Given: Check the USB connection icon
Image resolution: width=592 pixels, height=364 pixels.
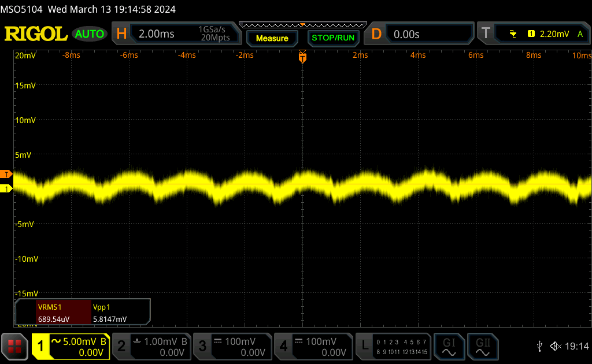Looking at the screenshot, I should (x=539, y=346).
